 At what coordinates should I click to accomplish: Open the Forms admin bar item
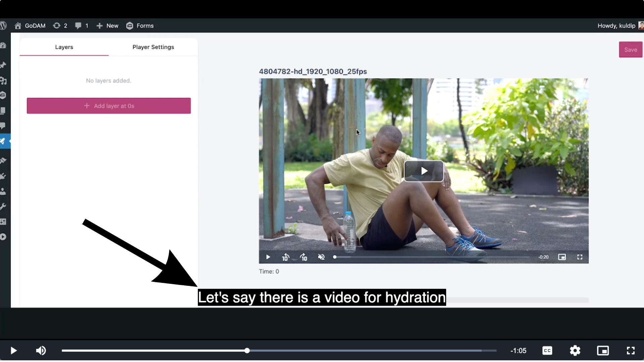(140, 26)
